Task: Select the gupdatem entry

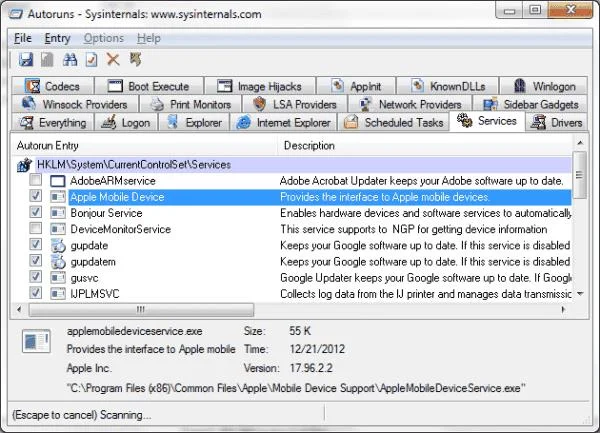Action: point(293,262)
